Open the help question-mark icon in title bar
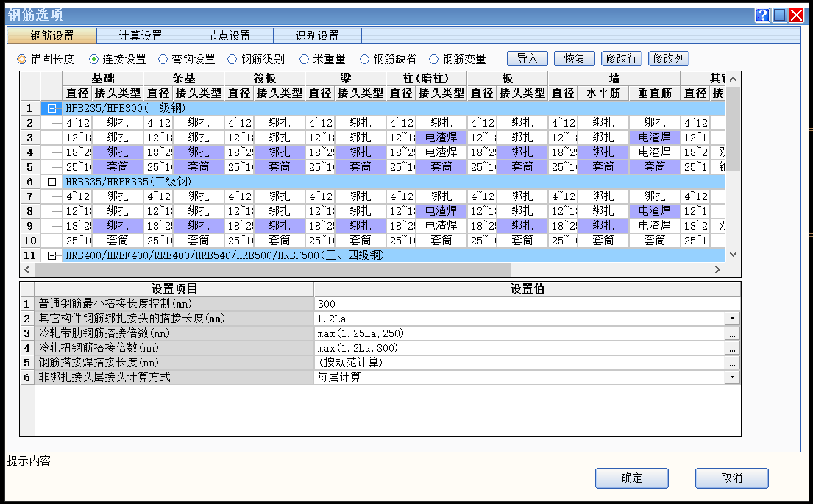The width and height of the screenshot is (813, 504). (x=762, y=15)
